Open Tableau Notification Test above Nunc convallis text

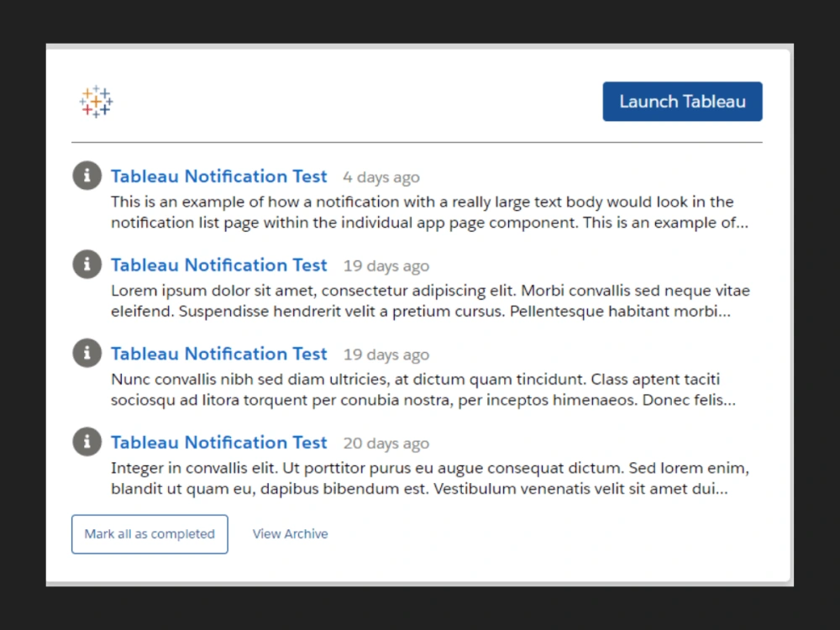(218, 354)
